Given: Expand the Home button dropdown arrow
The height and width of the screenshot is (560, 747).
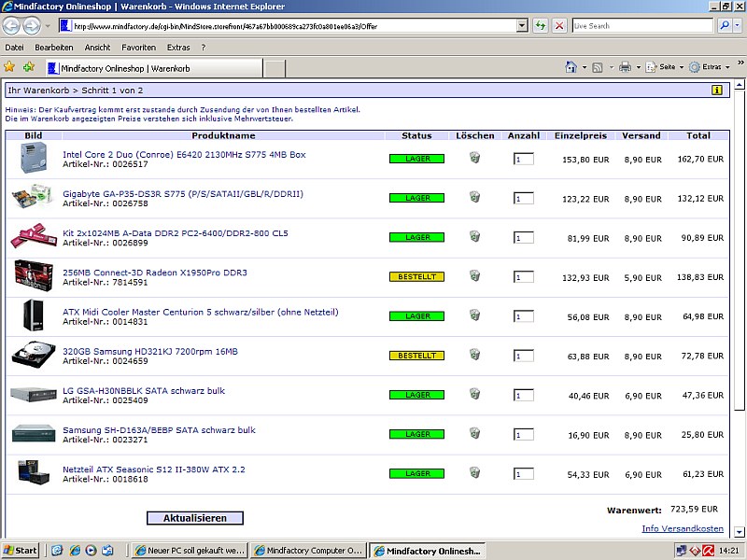Looking at the screenshot, I should tap(585, 67).
